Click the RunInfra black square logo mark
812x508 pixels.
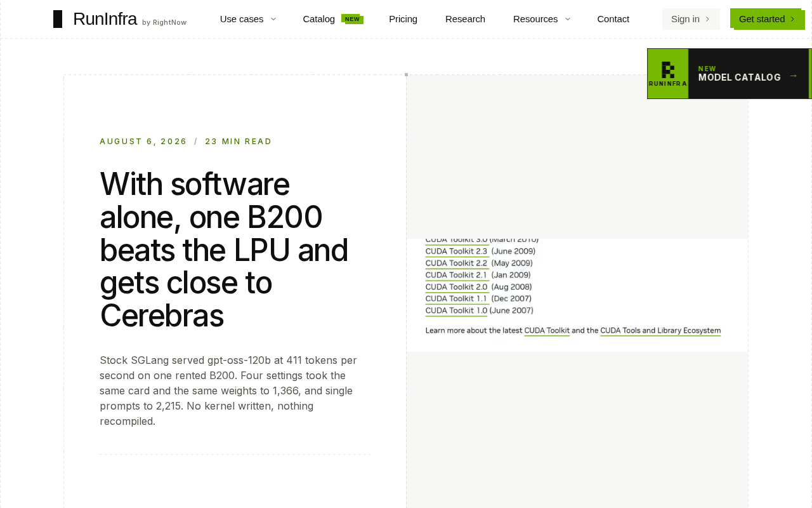[58, 19]
